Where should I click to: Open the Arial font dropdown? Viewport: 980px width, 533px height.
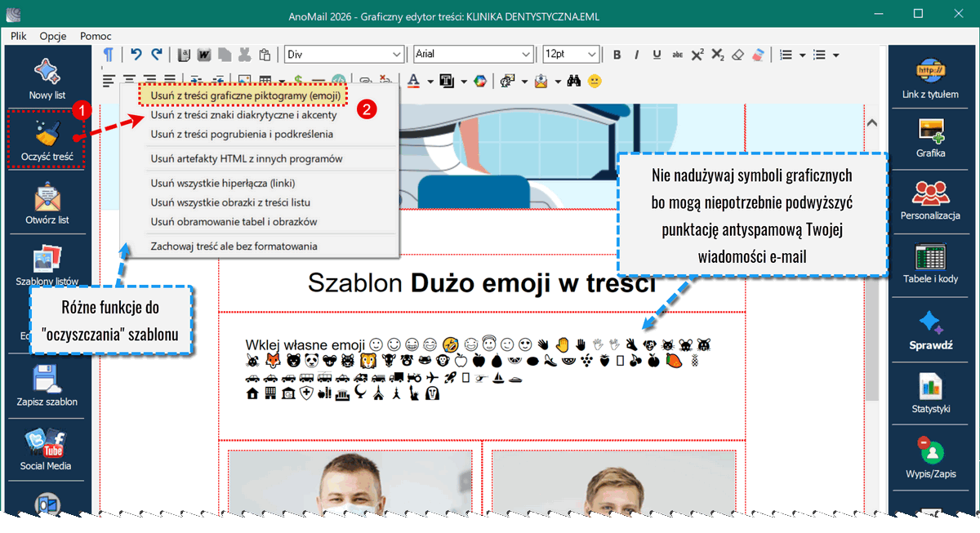point(473,54)
